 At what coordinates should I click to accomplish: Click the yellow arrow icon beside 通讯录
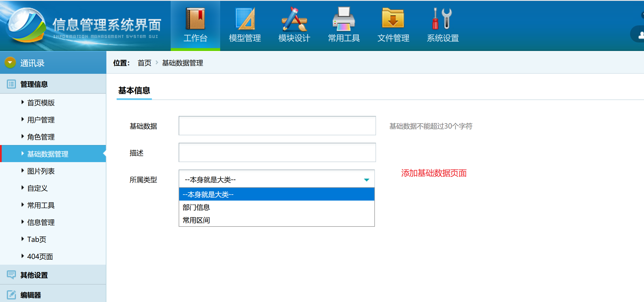click(10, 62)
